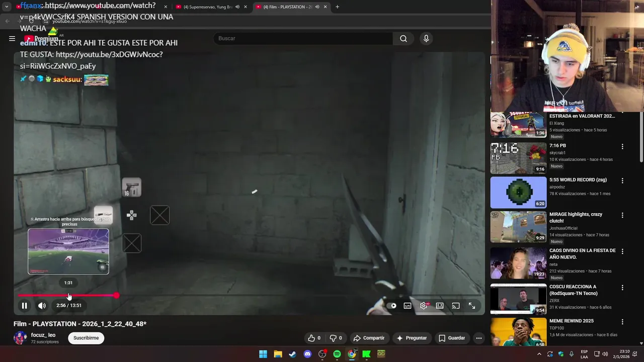Image resolution: width=644 pixels, height=362 pixels.
Task: Open Discord from the taskbar
Action: tap(307, 354)
